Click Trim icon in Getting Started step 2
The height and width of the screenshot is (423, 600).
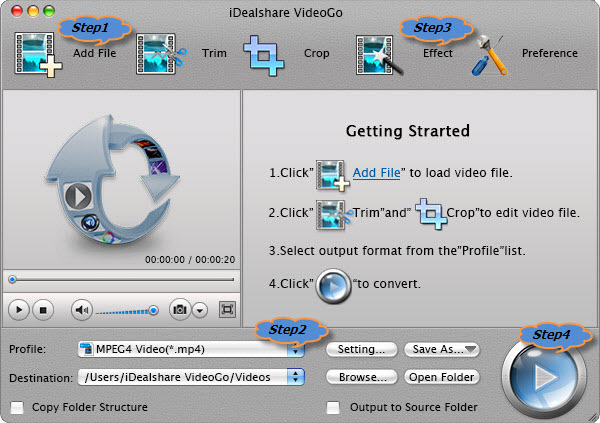(x=334, y=215)
